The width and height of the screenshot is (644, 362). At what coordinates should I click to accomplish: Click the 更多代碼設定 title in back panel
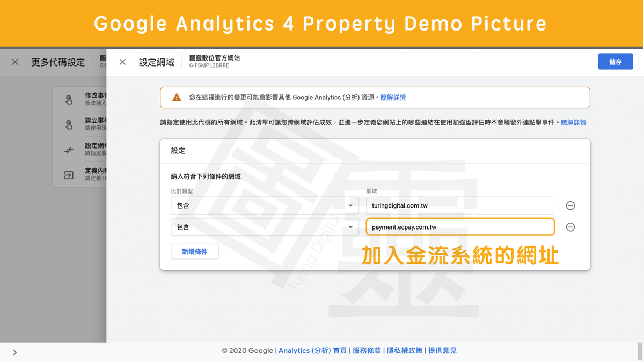(58, 62)
